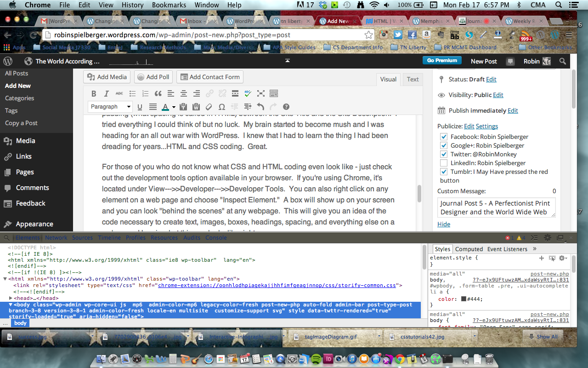Open the editor help question mark icon
This screenshot has width=588, height=368.
click(x=286, y=107)
